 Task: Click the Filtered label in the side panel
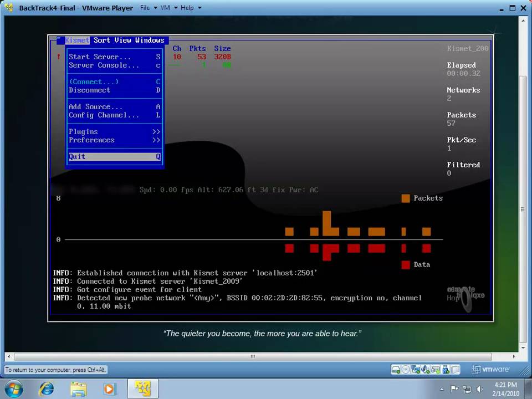pyautogui.click(x=463, y=165)
